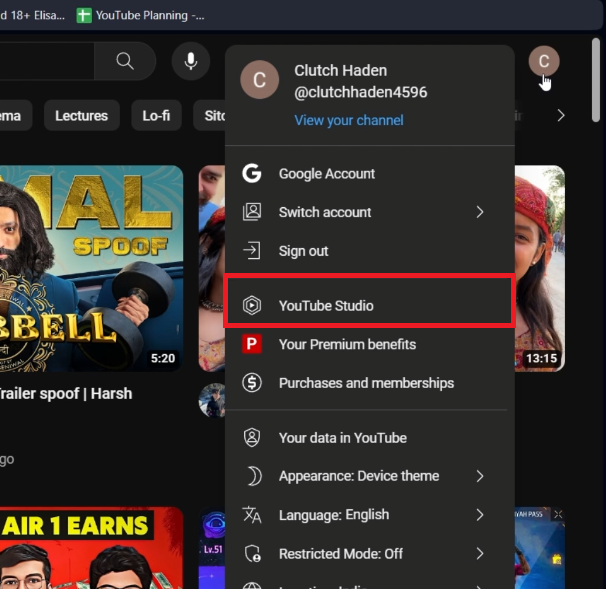Click the YouTube Studio hexagon icon
Image resolution: width=606 pixels, height=589 pixels.
click(x=252, y=305)
